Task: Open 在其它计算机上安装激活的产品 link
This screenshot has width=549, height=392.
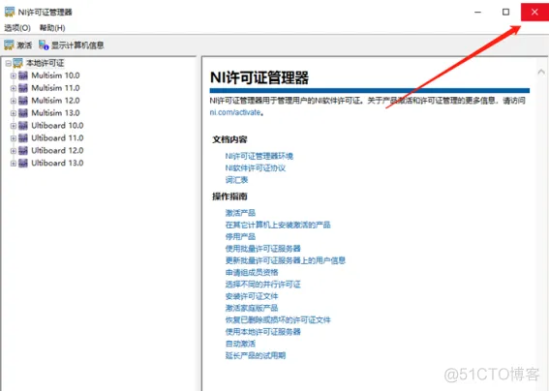Action: tap(278, 225)
